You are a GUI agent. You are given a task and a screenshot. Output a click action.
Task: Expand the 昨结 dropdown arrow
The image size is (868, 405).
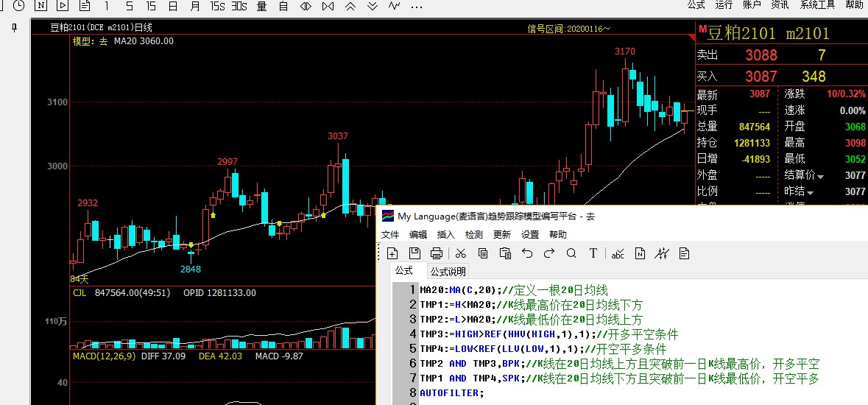(x=811, y=193)
